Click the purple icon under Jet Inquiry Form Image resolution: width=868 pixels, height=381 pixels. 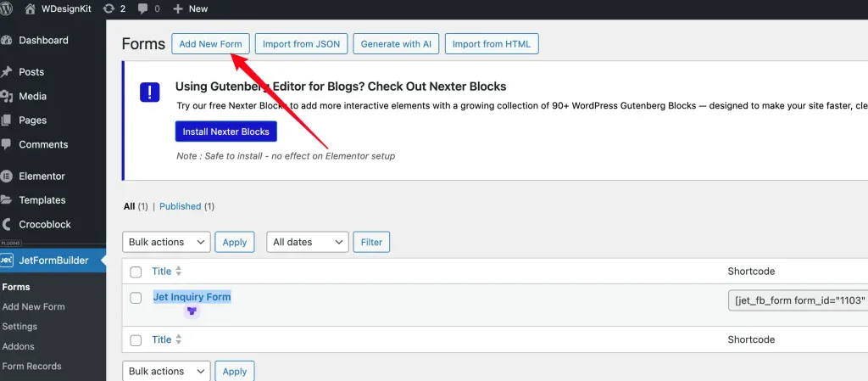click(192, 311)
